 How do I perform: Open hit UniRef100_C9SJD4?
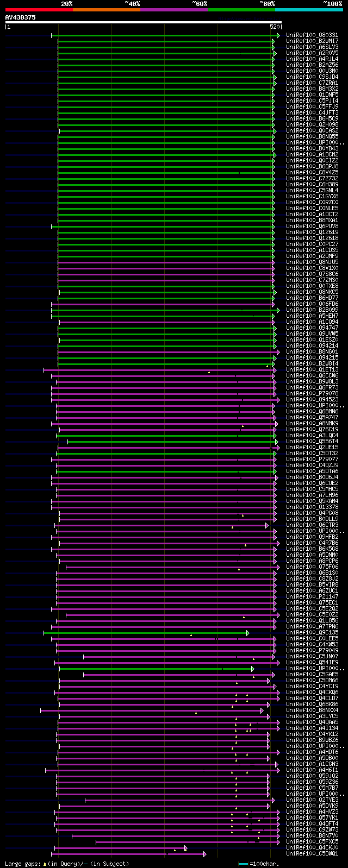[x=312, y=77]
